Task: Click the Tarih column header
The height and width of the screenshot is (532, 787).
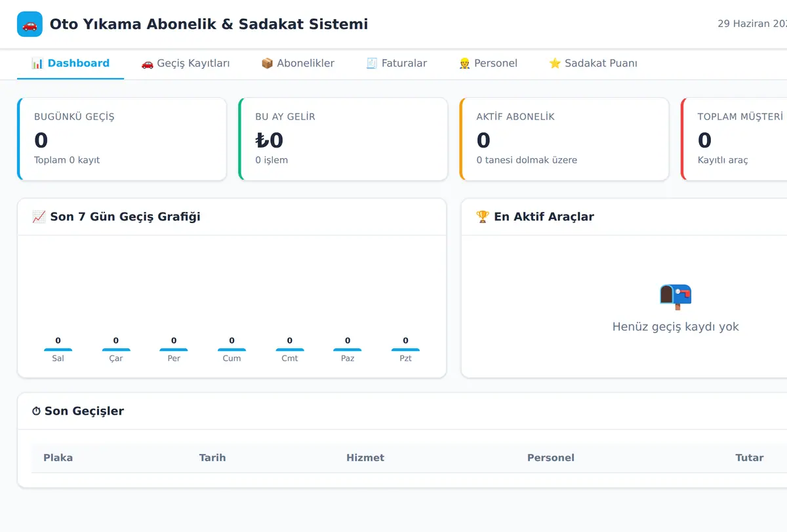Action: (212, 458)
